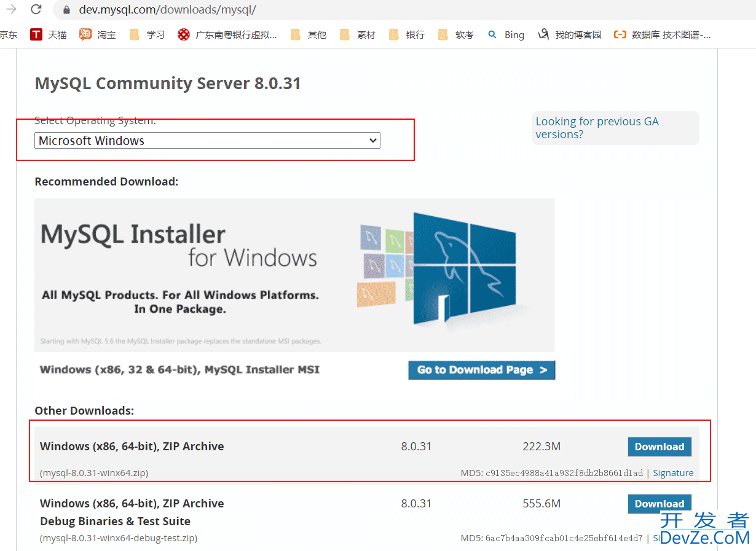Open the 银行 bookmark folder
Viewport: 756px width, 551px height.
tap(406, 34)
